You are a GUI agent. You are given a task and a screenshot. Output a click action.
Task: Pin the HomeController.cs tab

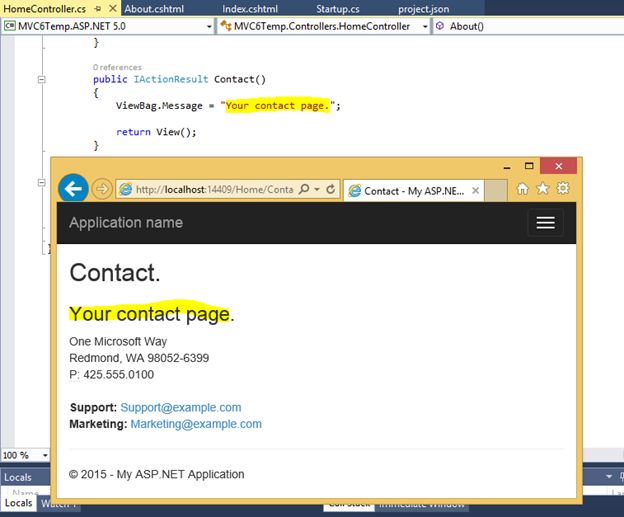(x=98, y=8)
